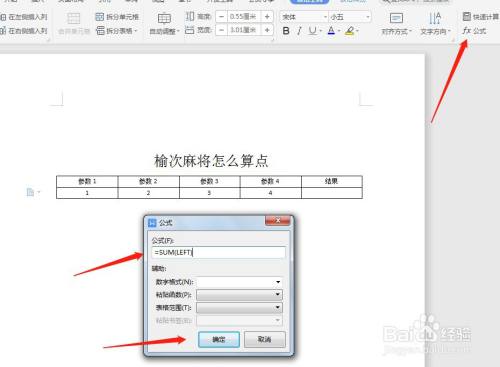
Task: Click the empty result cell under 结果
Action: click(332, 193)
